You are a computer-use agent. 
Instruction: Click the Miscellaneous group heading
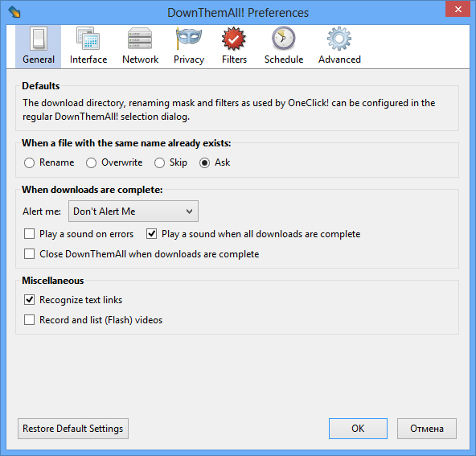tap(53, 281)
